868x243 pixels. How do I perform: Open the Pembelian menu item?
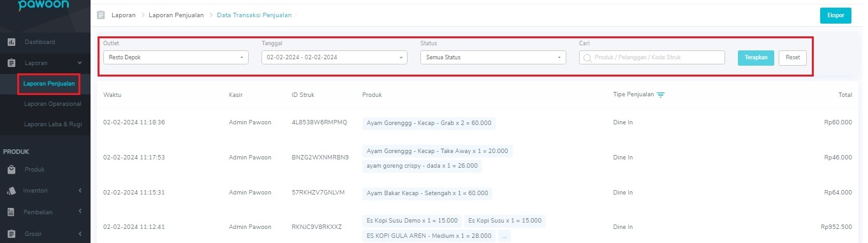(38, 212)
